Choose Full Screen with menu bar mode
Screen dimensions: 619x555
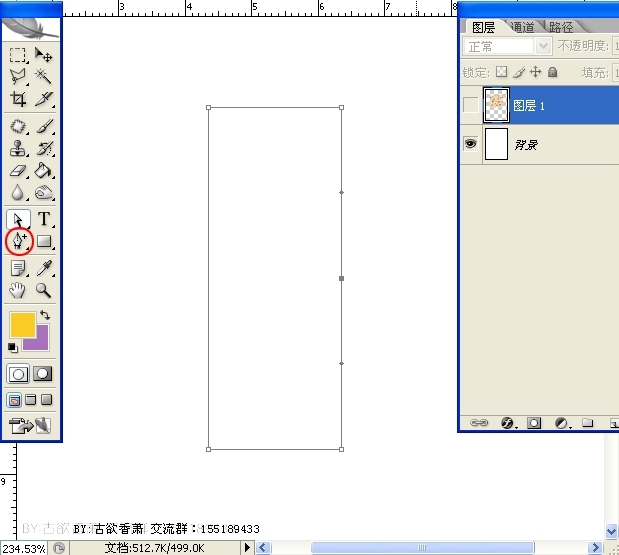(30, 400)
